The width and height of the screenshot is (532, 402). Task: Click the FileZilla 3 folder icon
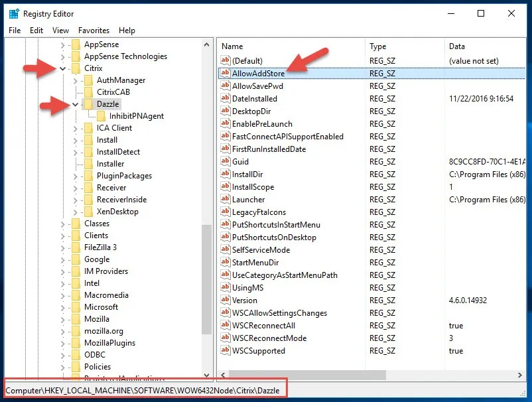(76, 247)
